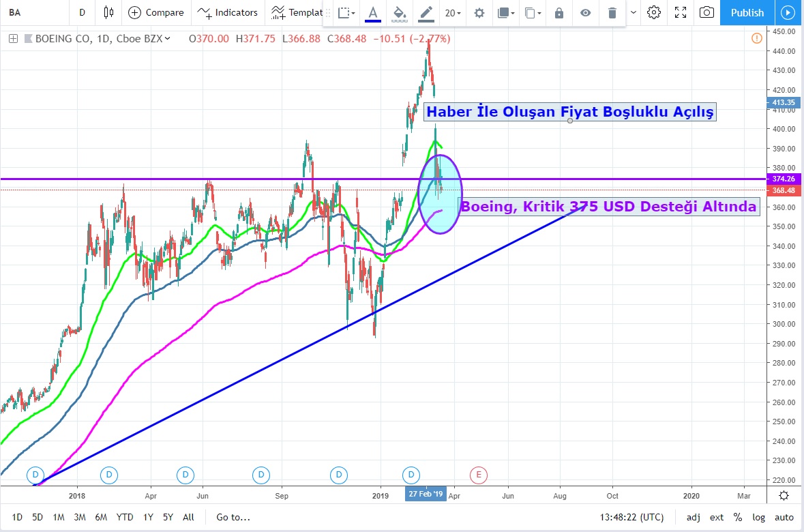Hide the selected drawing with the eye icon
804x532 pixels.
[585, 13]
